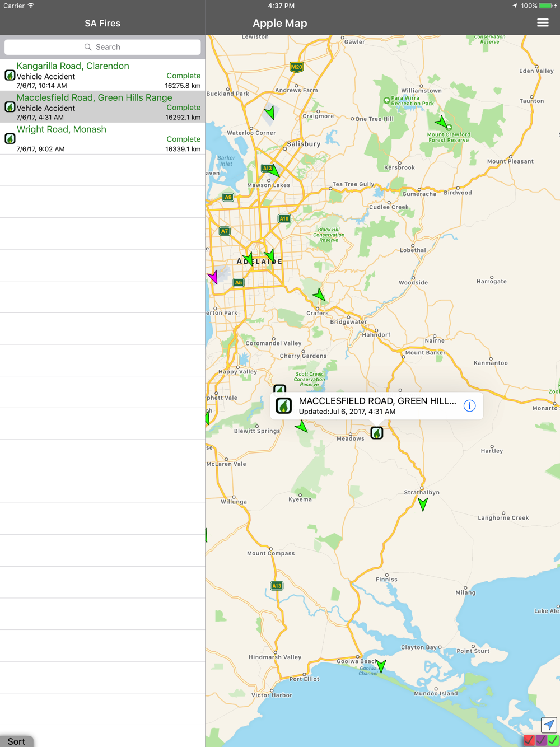The width and height of the screenshot is (560, 747).
Task: Tap the ADELAIDE city label on map
Action: pyautogui.click(x=259, y=262)
